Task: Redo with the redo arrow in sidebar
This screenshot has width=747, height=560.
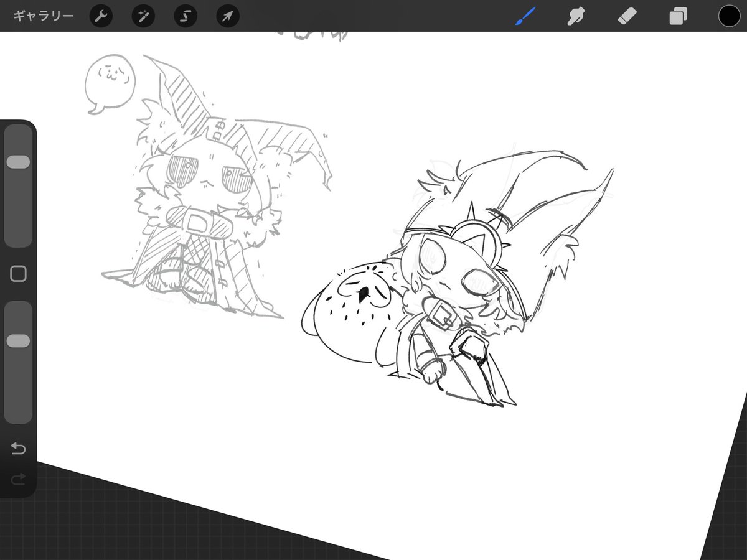Action: coord(18,478)
